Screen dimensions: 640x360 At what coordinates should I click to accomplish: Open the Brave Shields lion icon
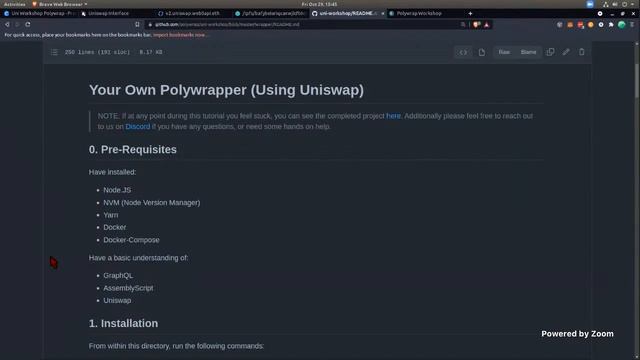pyautogui.click(x=476, y=24)
